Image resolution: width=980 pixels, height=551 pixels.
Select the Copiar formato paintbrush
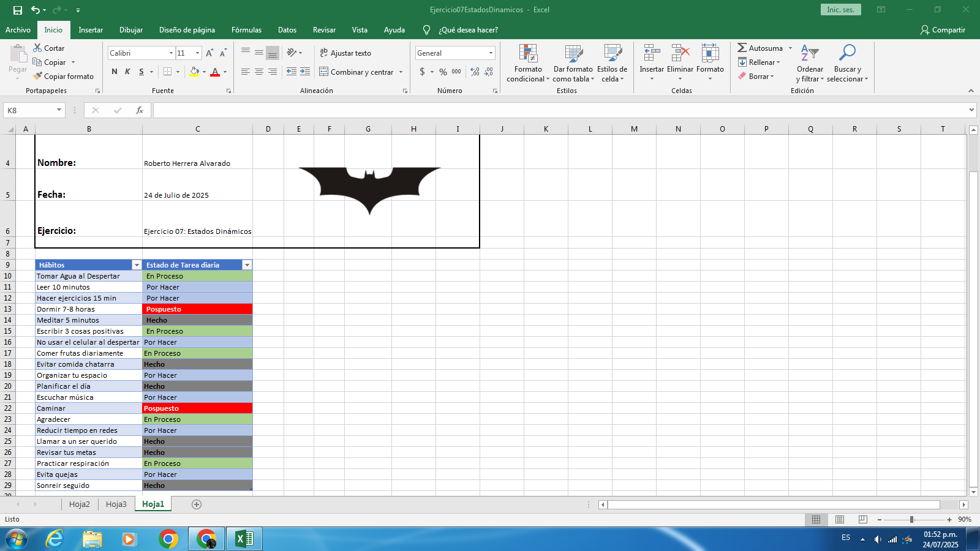pyautogui.click(x=38, y=76)
